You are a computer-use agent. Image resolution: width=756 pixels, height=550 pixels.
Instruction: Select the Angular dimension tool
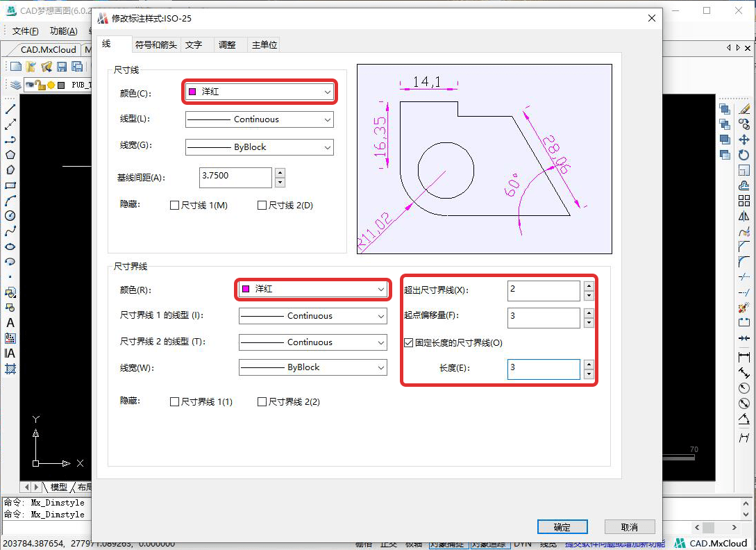744,419
